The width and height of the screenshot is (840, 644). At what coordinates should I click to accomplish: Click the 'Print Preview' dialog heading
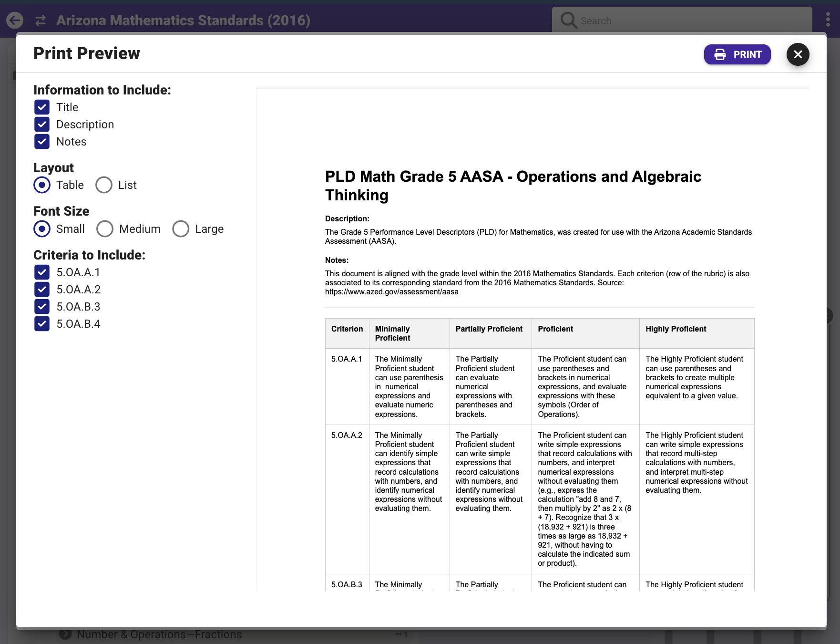(x=87, y=53)
